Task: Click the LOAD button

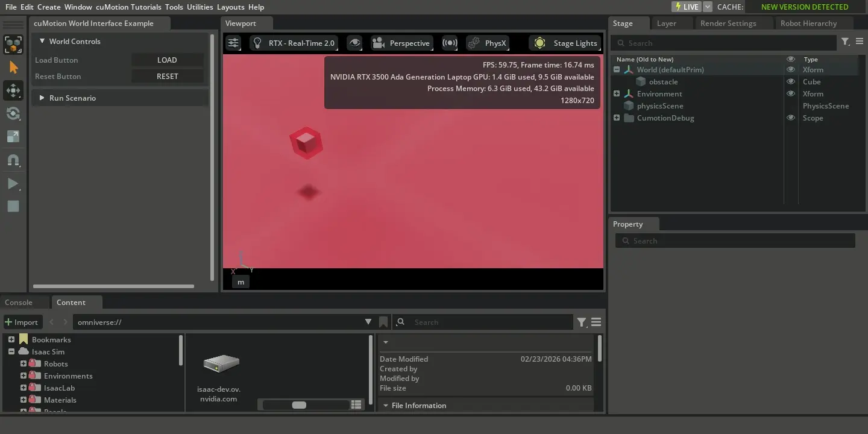Action: [x=167, y=60]
